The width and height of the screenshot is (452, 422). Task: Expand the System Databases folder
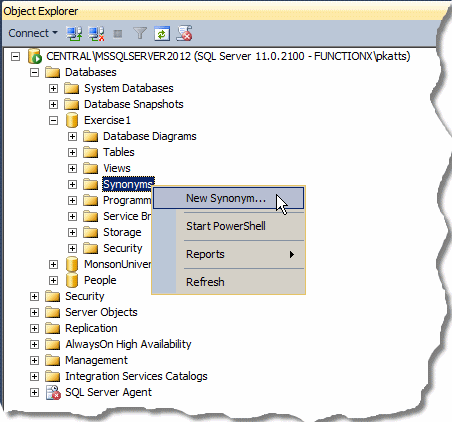click(53, 88)
